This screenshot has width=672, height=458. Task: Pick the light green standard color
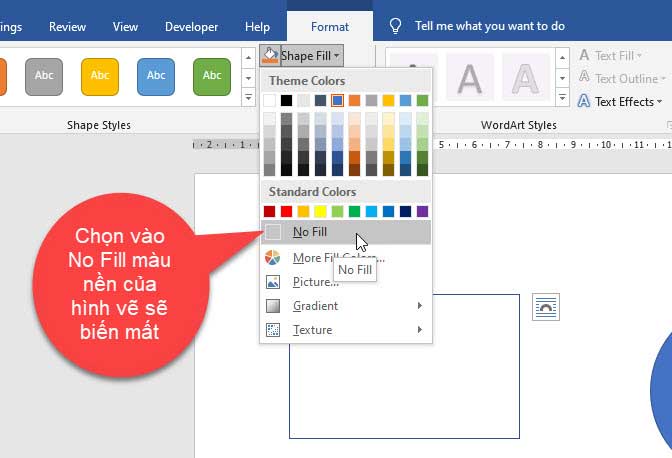[337, 211]
